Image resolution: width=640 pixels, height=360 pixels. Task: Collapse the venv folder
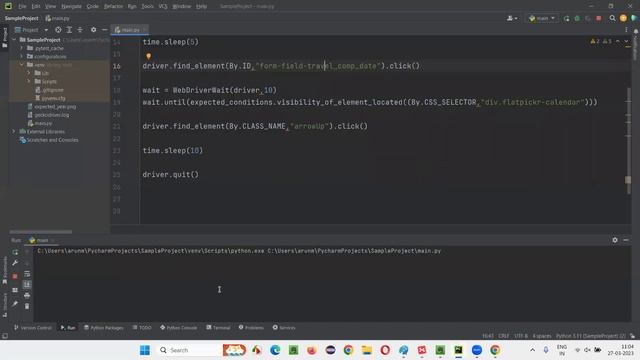pos(22,64)
